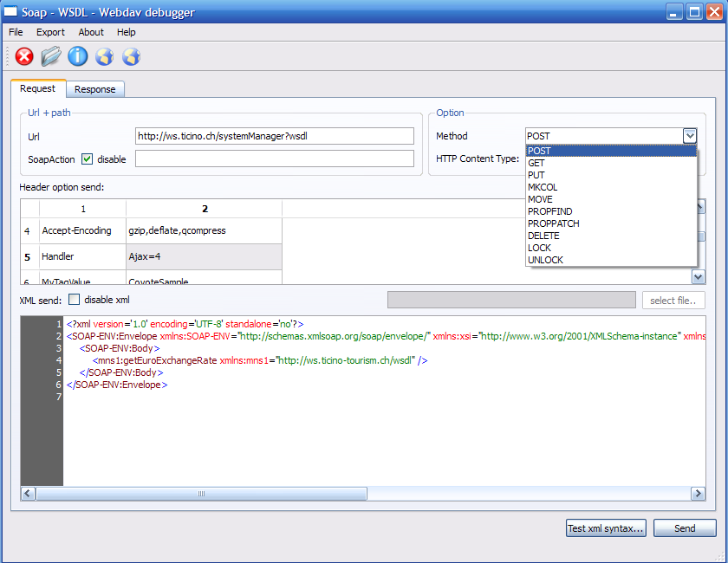The image size is (728, 563).
Task: Click the select file button
Action: point(673,301)
